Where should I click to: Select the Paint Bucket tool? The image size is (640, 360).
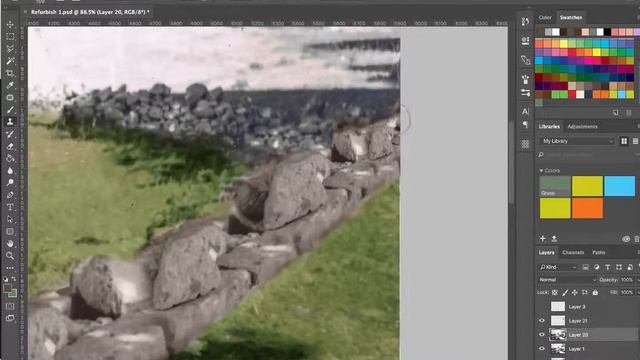(10, 158)
